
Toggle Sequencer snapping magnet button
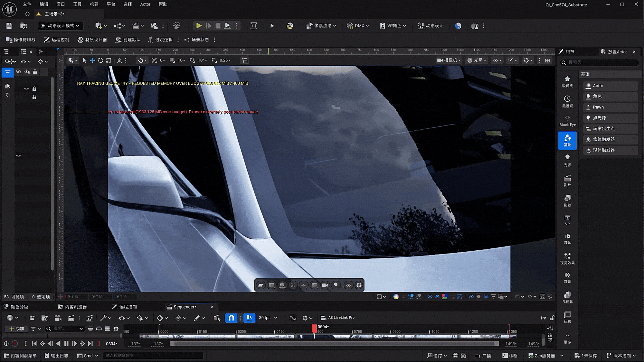231,318
